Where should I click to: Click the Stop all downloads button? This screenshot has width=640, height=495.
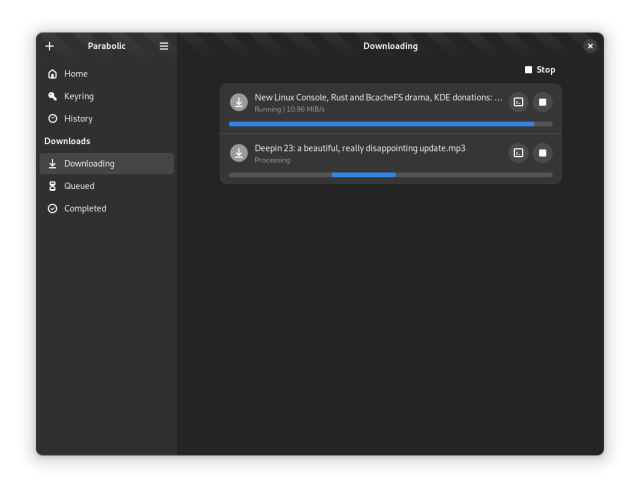540,70
